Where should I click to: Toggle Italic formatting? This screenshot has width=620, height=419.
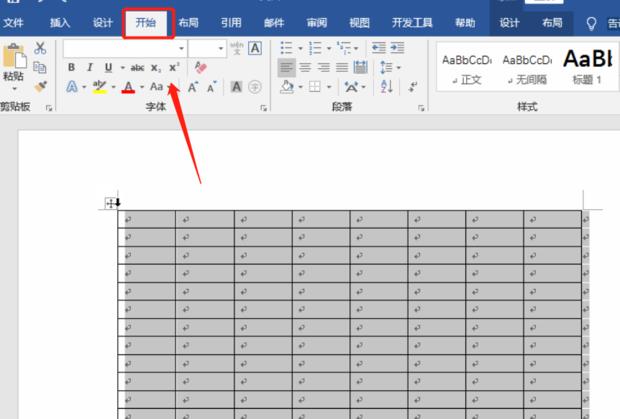pyautogui.click(x=90, y=67)
